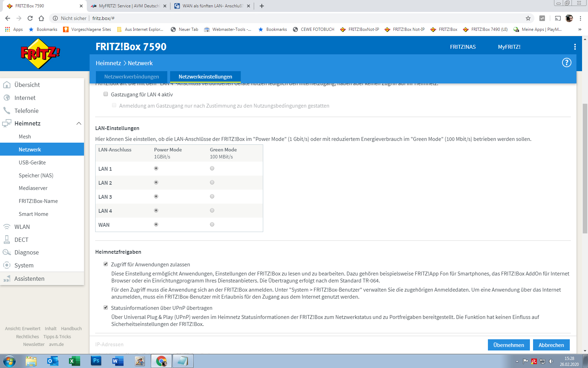
Task: Click the taskbar clock showing 15:28
Action: coord(569,361)
